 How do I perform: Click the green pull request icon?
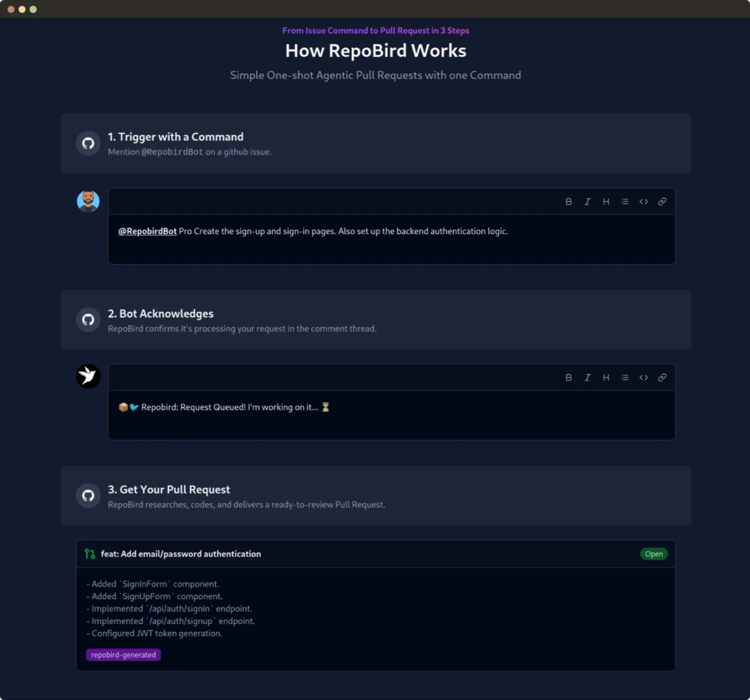(x=90, y=554)
